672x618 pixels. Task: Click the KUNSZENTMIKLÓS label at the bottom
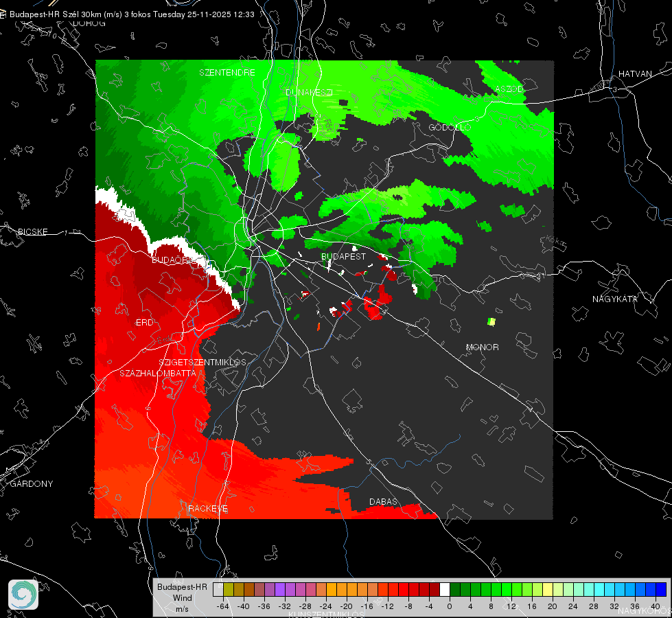(x=326, y=615)
